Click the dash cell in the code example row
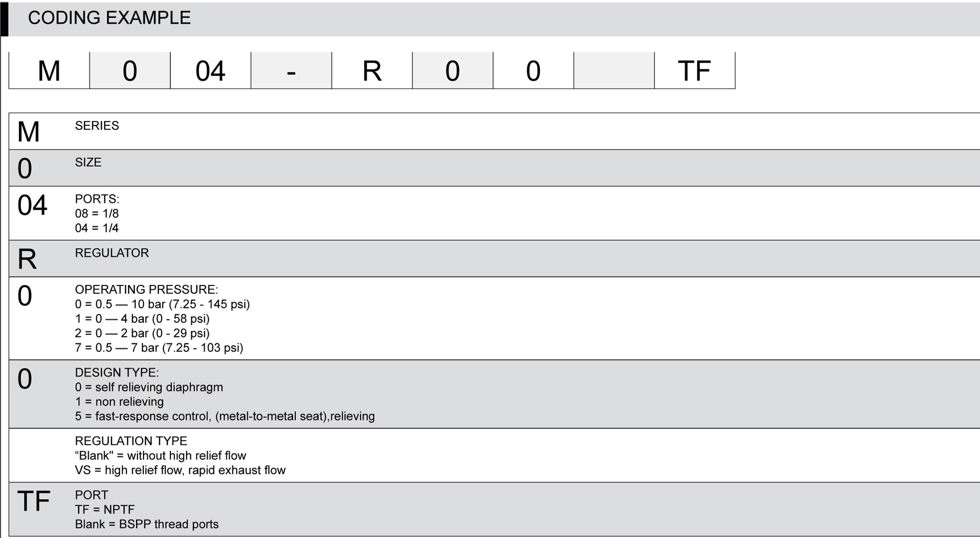This screenshot has width=980, height=538. pos(291,71)
